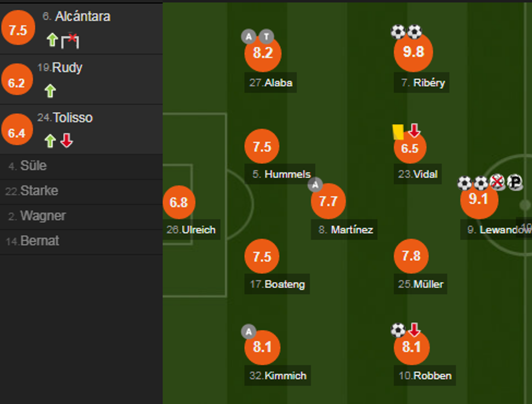Click Robben's red substitution arrow
532x404 pixels.
pyautogui.click(x=414, y=329)
